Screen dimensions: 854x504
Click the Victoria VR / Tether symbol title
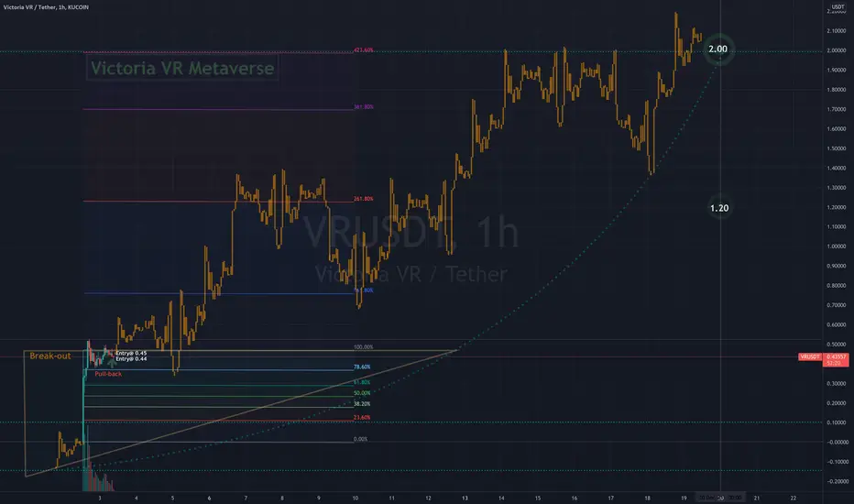coord(46,7)
